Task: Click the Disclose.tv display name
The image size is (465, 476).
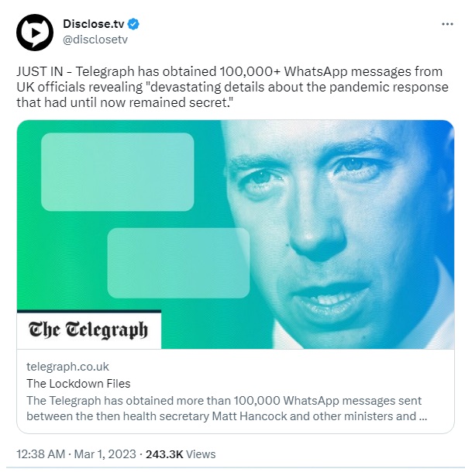Action: click(x=94, y=24)
